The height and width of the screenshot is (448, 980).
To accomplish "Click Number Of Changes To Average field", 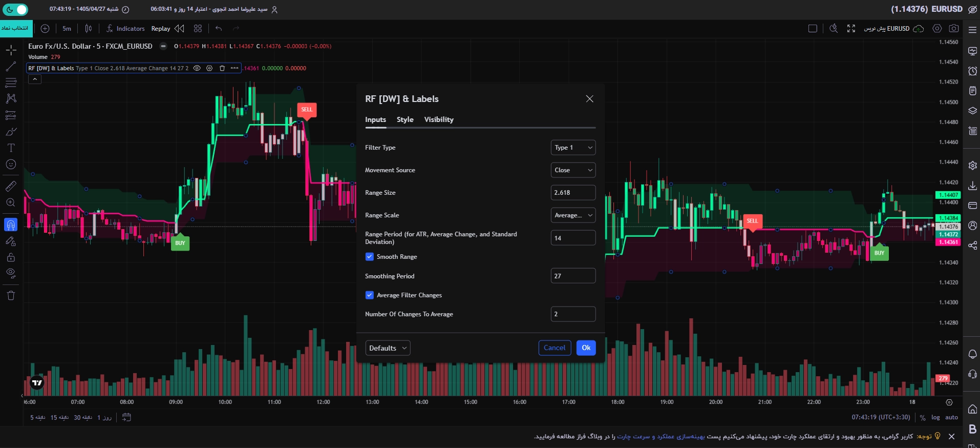I will point(573,314).
